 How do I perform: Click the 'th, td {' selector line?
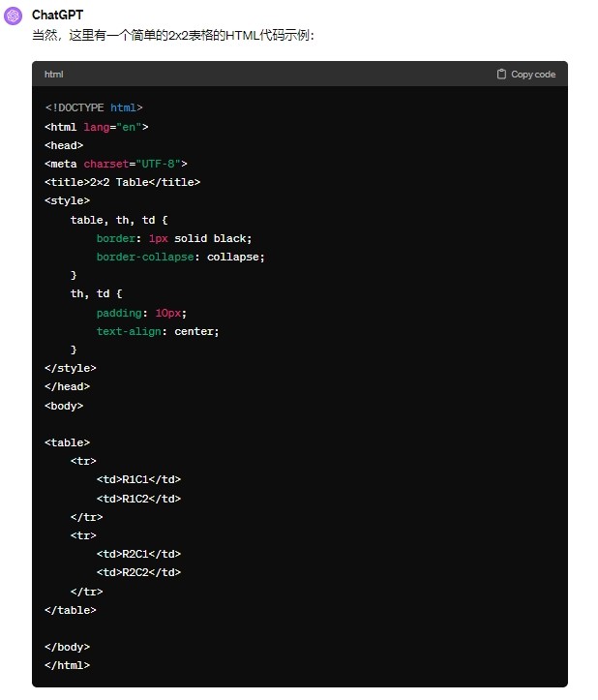click(97, 293)
